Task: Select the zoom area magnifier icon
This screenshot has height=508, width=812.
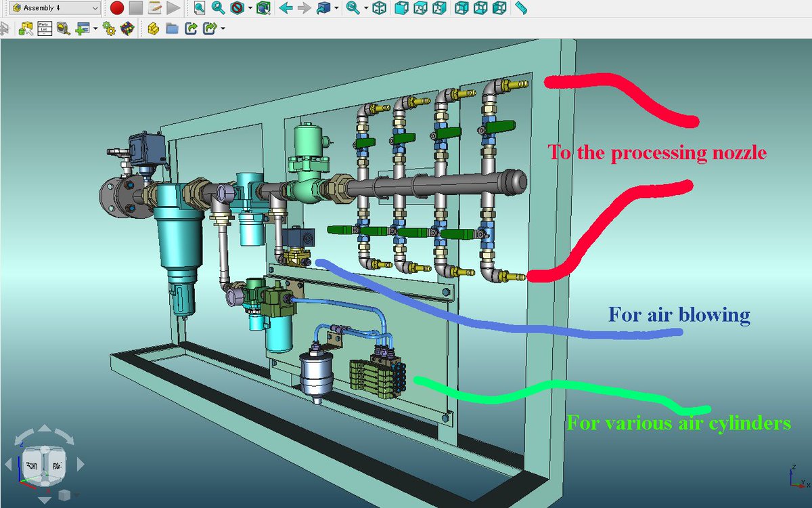Action: [x=218, y=8]
